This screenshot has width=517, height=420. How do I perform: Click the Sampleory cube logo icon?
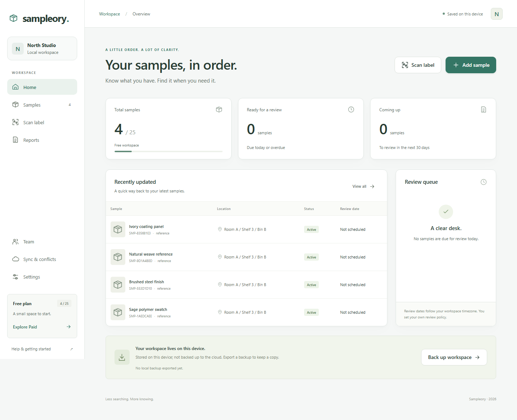[x=14, y=18]
